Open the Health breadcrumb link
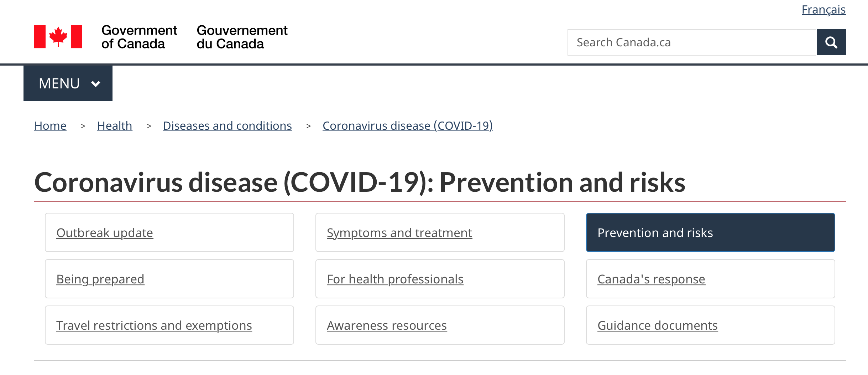 [x=115, y=126]
